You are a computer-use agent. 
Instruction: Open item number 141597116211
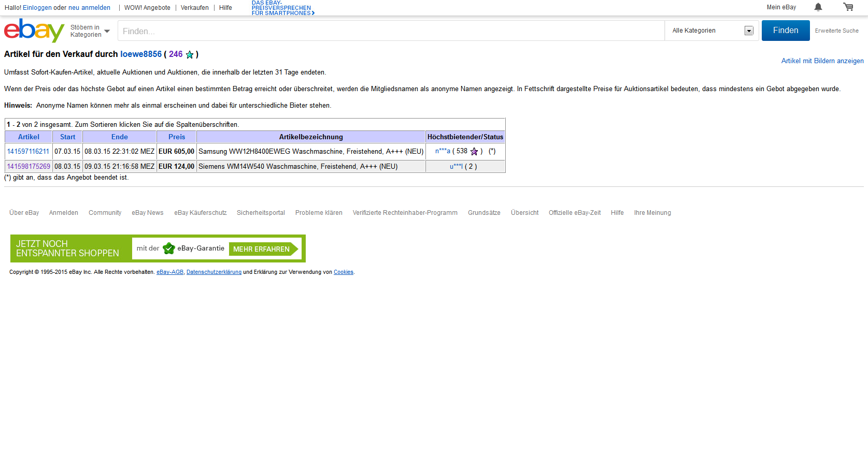(x=29, y=152)
